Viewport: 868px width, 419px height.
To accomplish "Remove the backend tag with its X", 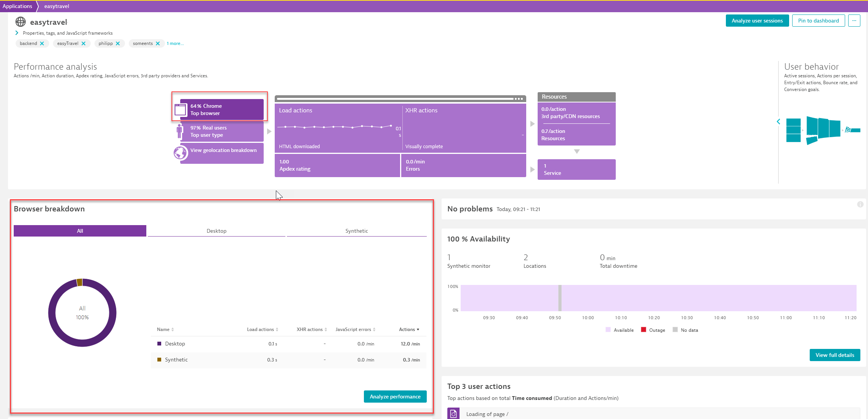I will pyautogui.click(x=42, y=43).
